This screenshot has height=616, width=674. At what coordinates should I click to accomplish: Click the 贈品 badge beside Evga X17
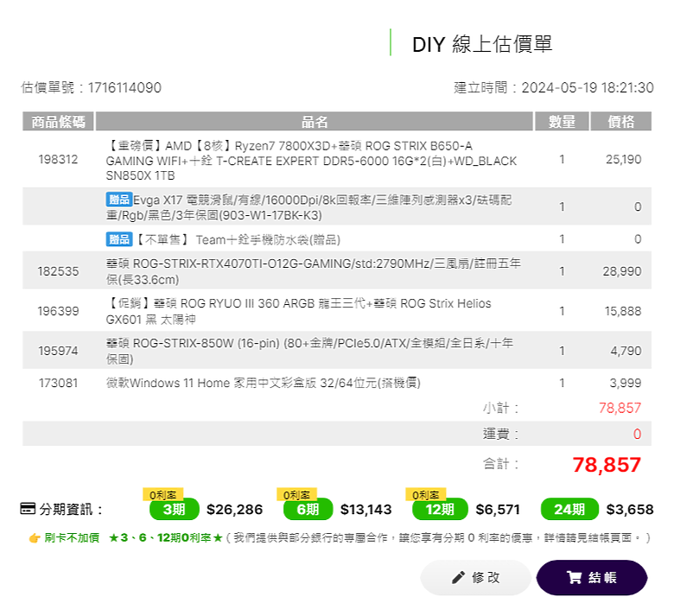[118, 200]
